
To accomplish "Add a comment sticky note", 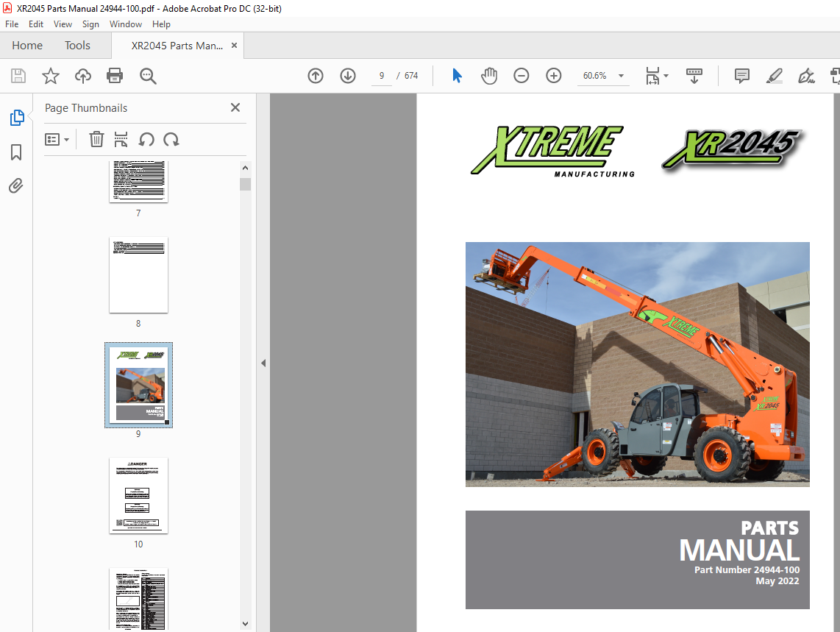I will [x=741, y=76].
